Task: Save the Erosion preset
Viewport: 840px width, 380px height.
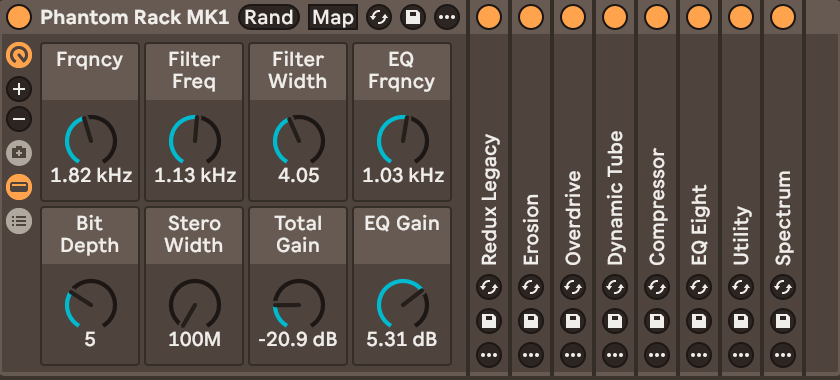Action: coord(531,321)
